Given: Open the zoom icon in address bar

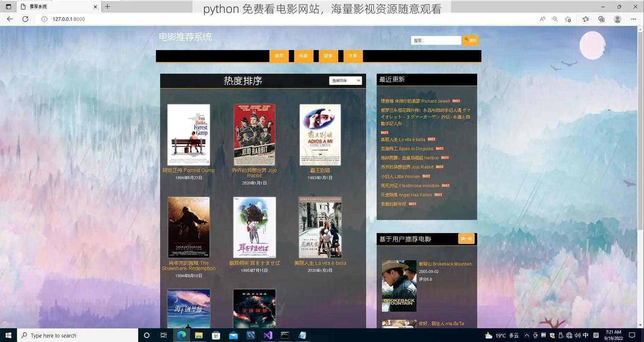Looking at the screenshot, I should point(555,19).
